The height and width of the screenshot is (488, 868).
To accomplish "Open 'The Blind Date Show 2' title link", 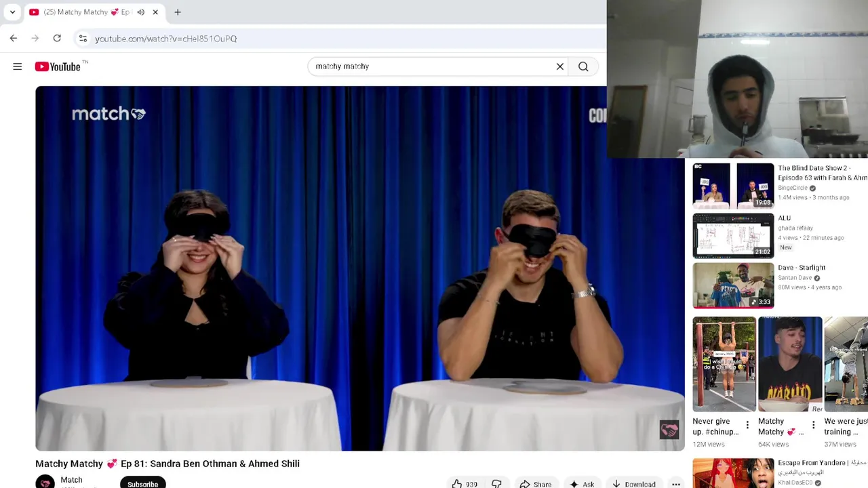I will coord(823,173).
